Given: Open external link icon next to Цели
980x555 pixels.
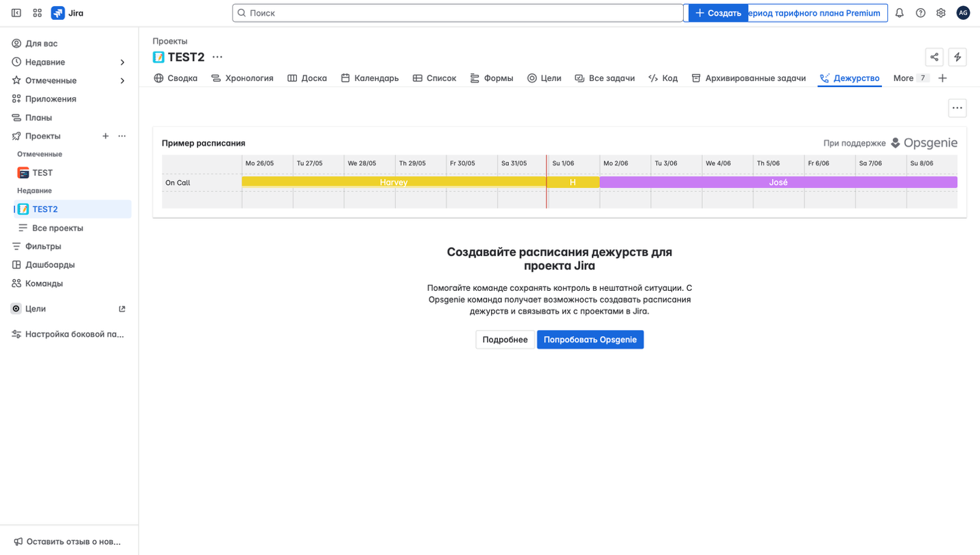Looking at the screenshot, I should point(122,309).
